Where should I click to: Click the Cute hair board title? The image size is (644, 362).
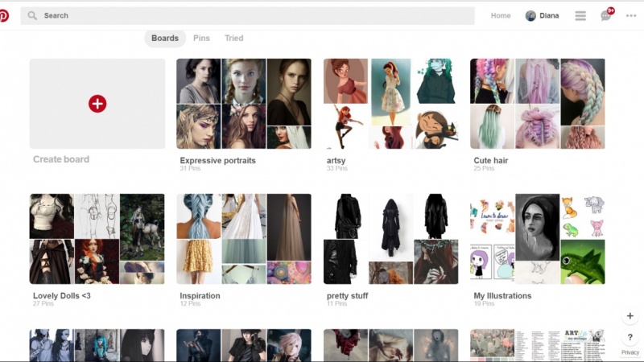point(491,160)
